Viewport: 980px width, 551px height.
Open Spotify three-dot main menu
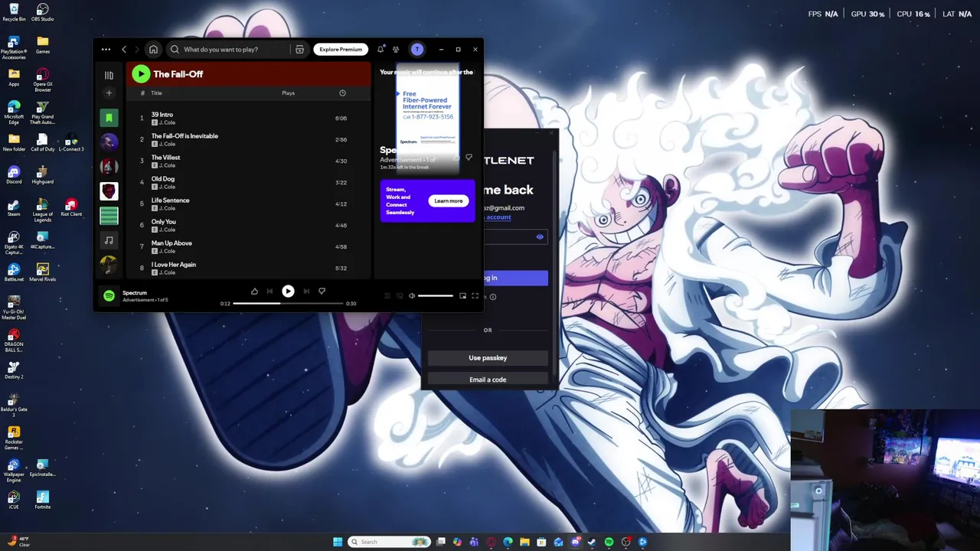coord(106,49)
